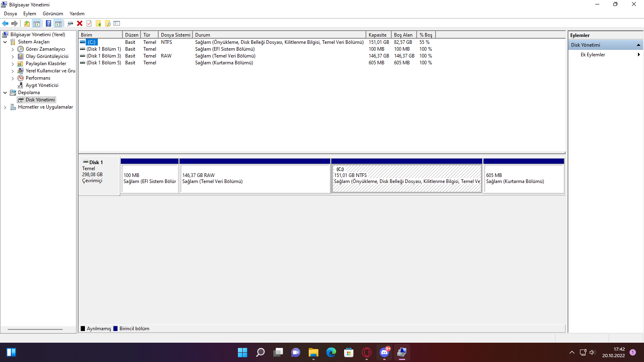
Task: Toggle the console tree pane visibility
Action: tap(37, 24)
